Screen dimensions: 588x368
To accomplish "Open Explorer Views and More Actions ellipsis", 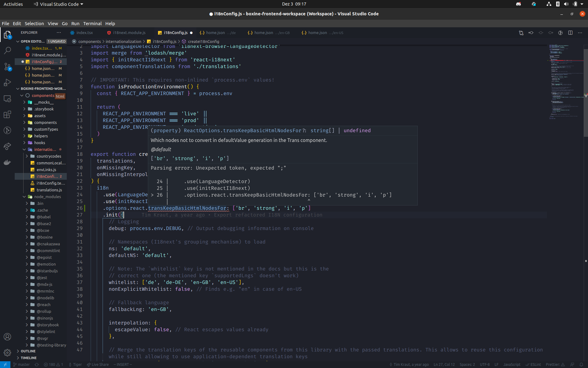I will (59, 33).
